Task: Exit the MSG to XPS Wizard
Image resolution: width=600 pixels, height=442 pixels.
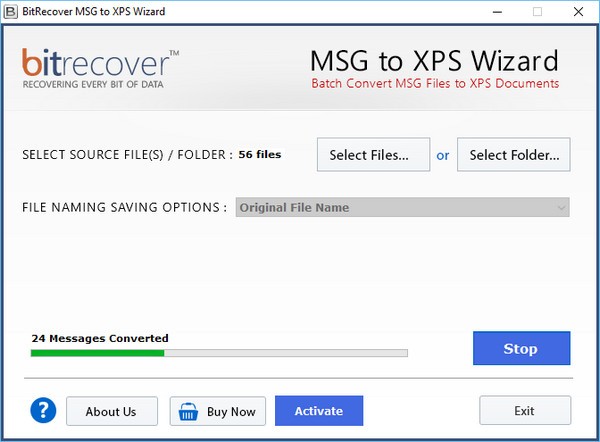Action: pos(525,410)
